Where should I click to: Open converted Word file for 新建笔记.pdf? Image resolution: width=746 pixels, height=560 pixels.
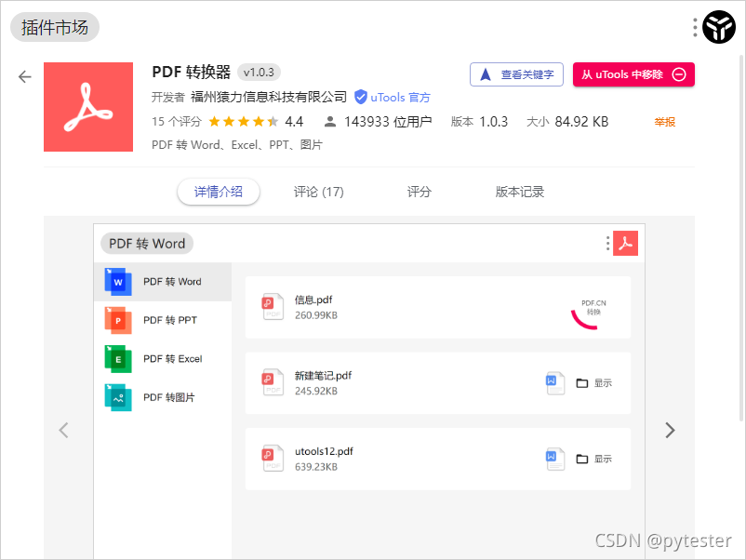(x=555, y=383)
